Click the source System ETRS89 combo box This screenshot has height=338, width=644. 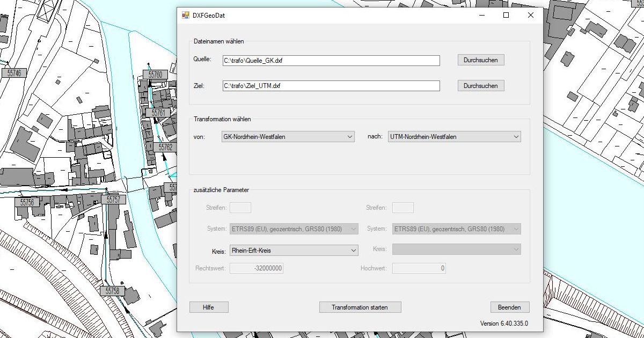[x=293, y=229]
